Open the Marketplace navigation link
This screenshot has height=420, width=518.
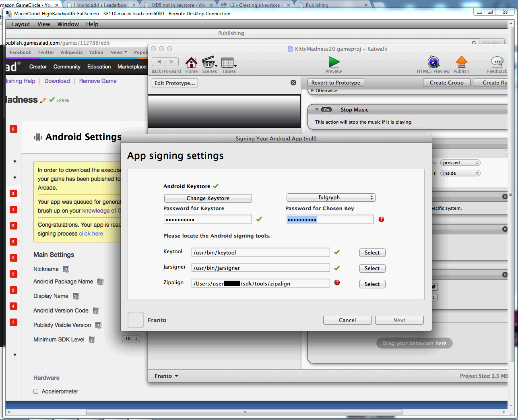tap(132, 67)
